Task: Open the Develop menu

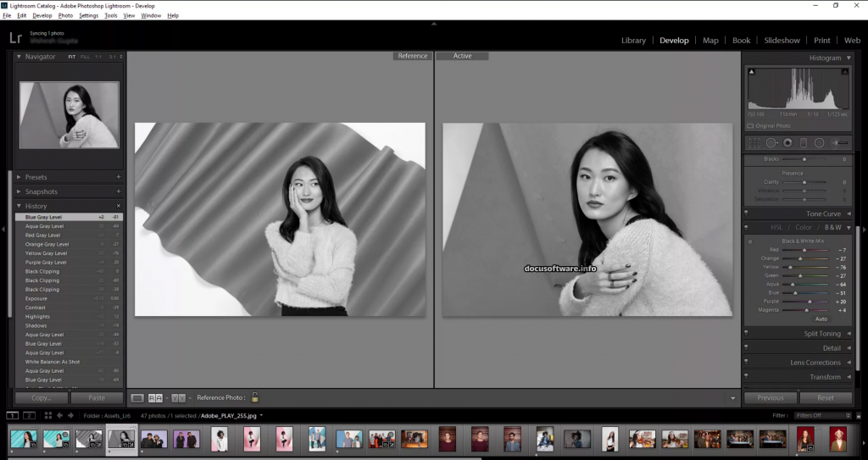Action: click(42, 15)
